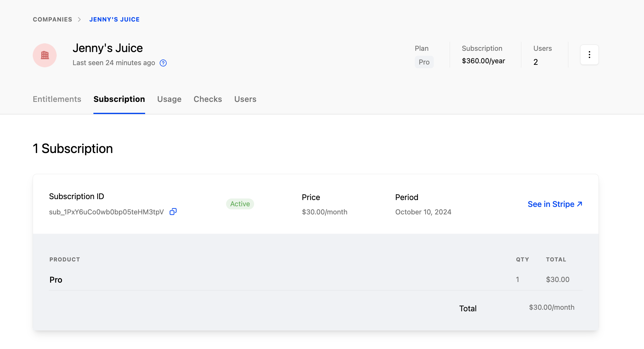Image resolution: width=644 pixels, height=349 pixels.
Task: Switch to the Entitlements tab
Action: click(57, 99)
